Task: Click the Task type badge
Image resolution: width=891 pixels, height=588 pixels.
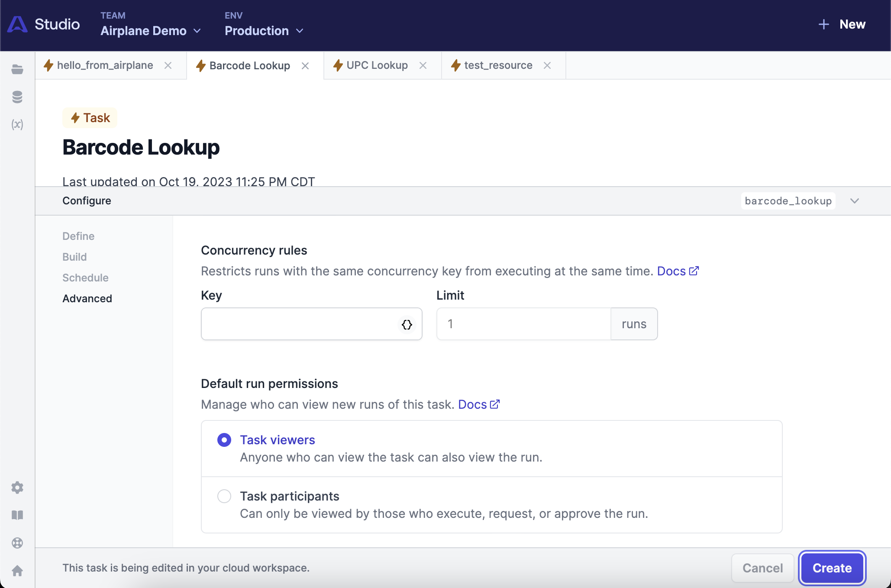Action: (90, 118)
